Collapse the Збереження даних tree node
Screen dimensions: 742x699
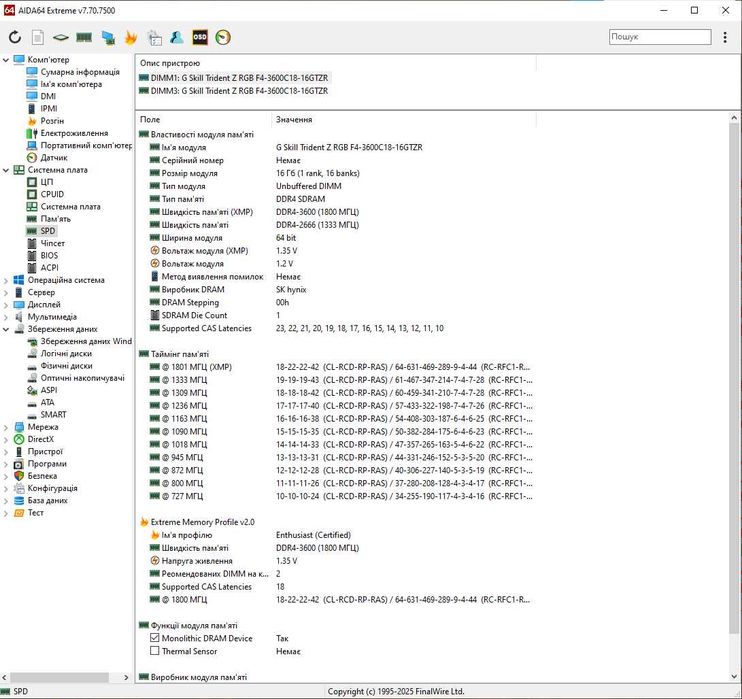6,329
